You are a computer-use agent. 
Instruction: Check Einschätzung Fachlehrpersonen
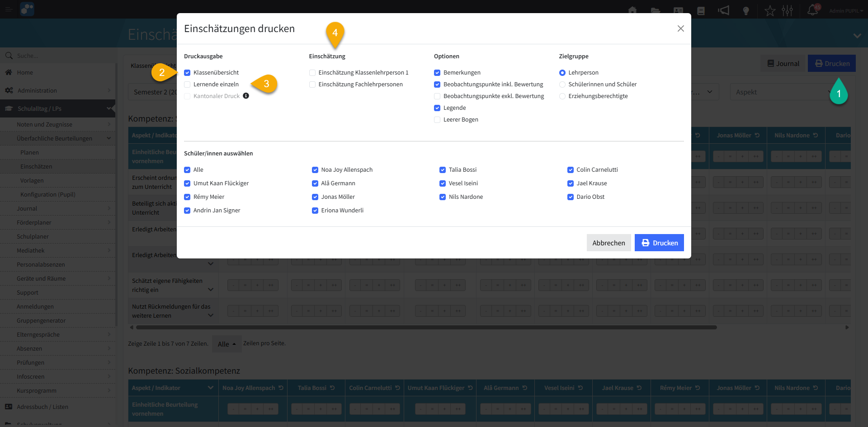(312, 84)
